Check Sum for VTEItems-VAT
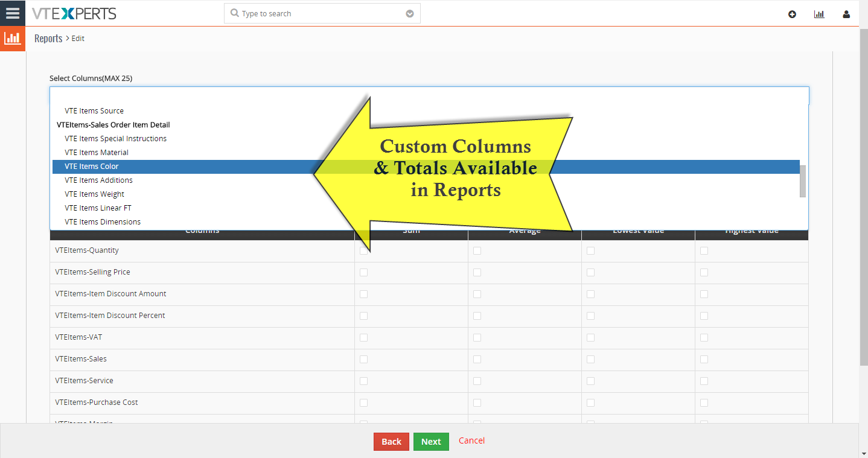The image size is (868, 458). click(x=363, y=337)
